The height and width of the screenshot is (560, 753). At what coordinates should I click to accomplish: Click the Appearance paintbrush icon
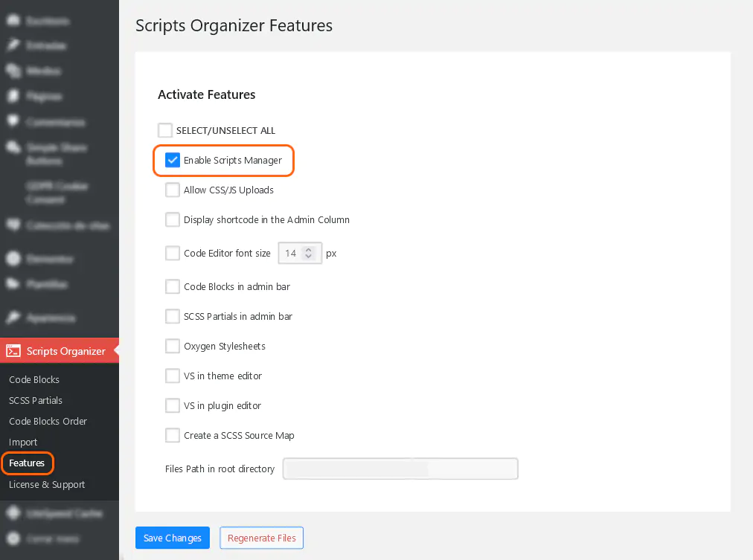click(13, 318)
